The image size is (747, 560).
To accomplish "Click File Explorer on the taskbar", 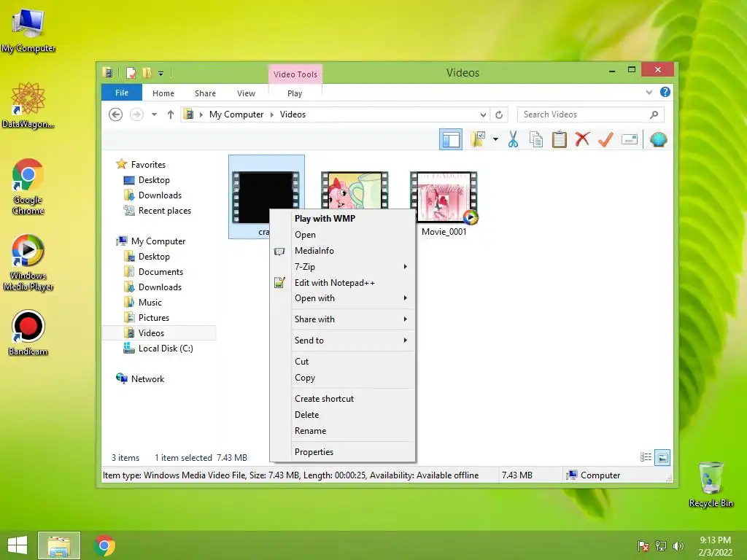I will [x=59, y=545].
